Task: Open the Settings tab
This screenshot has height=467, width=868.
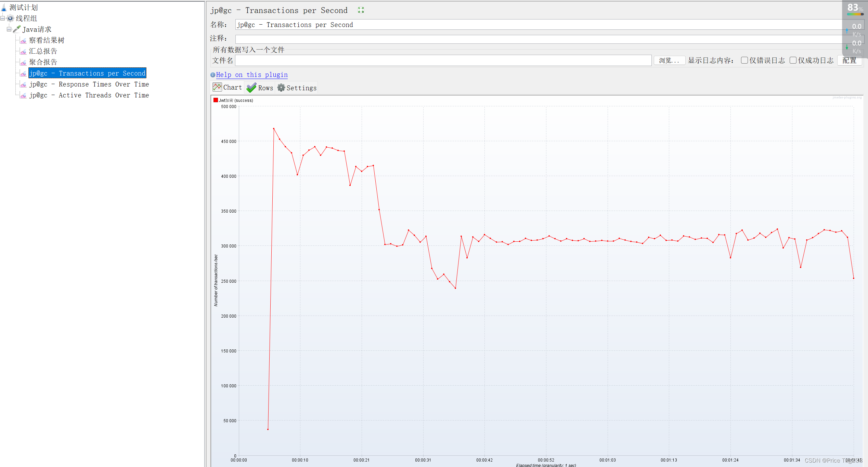Action: (297, 88)
